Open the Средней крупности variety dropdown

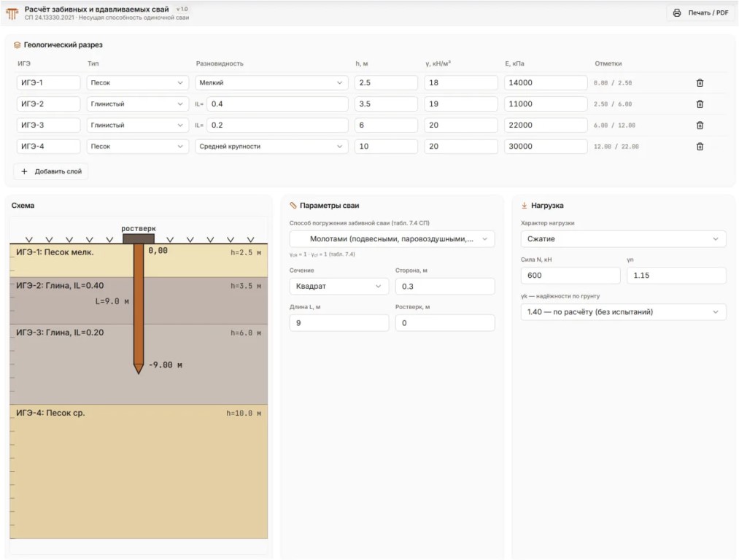pyautogui.click(x=271, y=146)
